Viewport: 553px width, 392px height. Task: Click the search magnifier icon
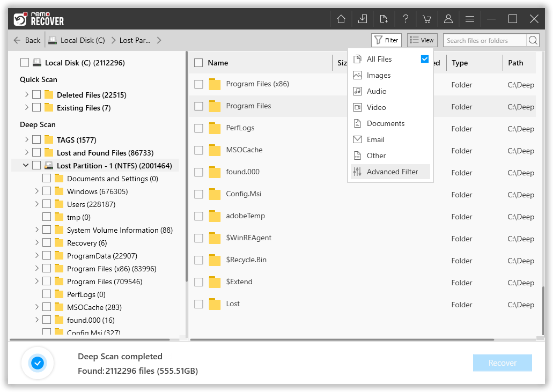click(533, 40)
